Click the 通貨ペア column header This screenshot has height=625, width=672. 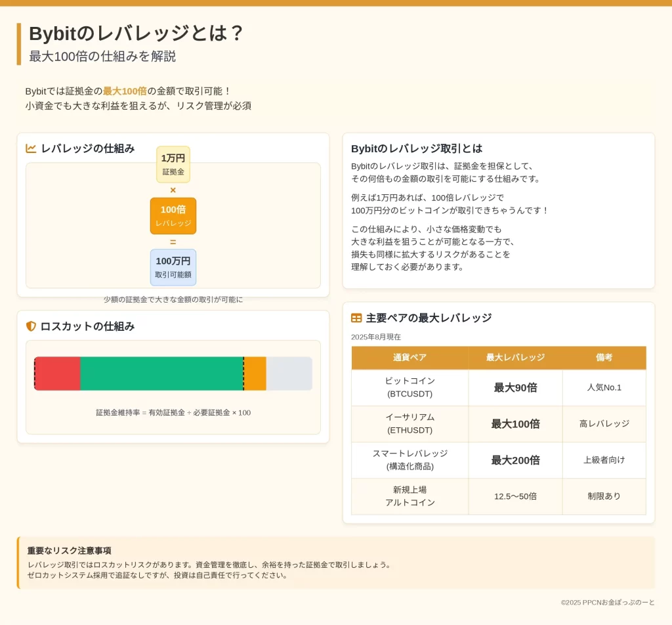409,358
